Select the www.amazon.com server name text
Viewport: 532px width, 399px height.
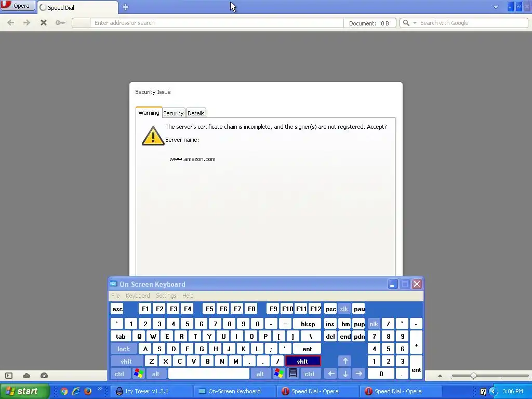tap(192, 159)
